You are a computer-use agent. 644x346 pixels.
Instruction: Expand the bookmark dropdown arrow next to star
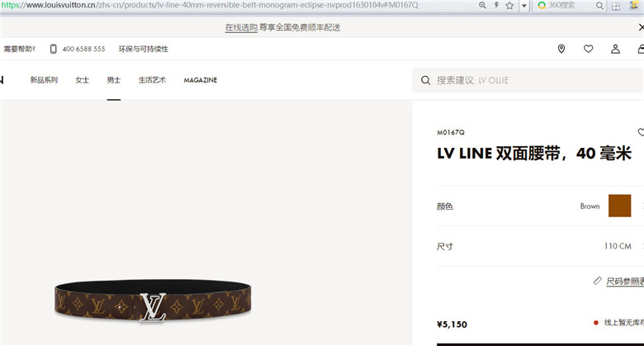(x=524, y=6)
